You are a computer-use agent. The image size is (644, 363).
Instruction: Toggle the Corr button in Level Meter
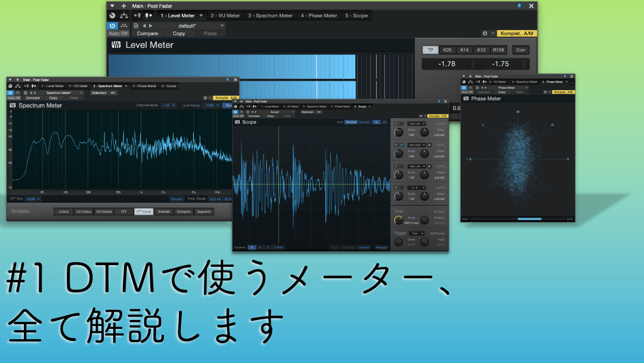521,50
